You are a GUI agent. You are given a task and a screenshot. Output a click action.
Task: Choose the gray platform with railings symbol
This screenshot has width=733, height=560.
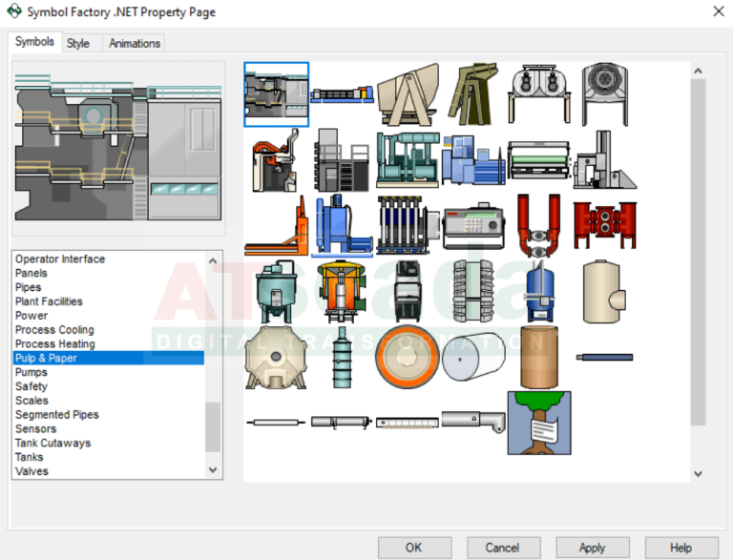(342, 160)
